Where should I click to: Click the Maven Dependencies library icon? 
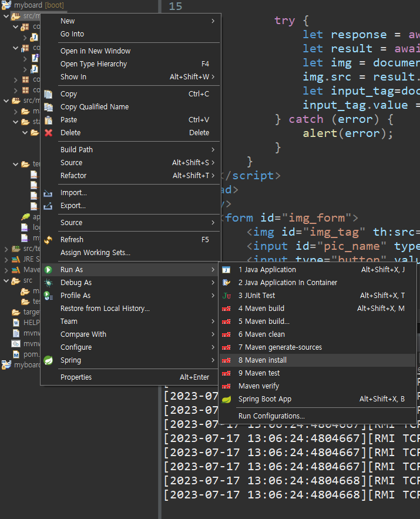(x=16, y=270)
